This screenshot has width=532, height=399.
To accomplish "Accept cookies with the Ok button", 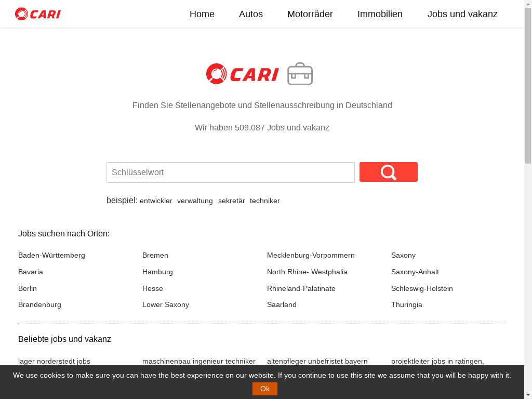I will [264, 389].
